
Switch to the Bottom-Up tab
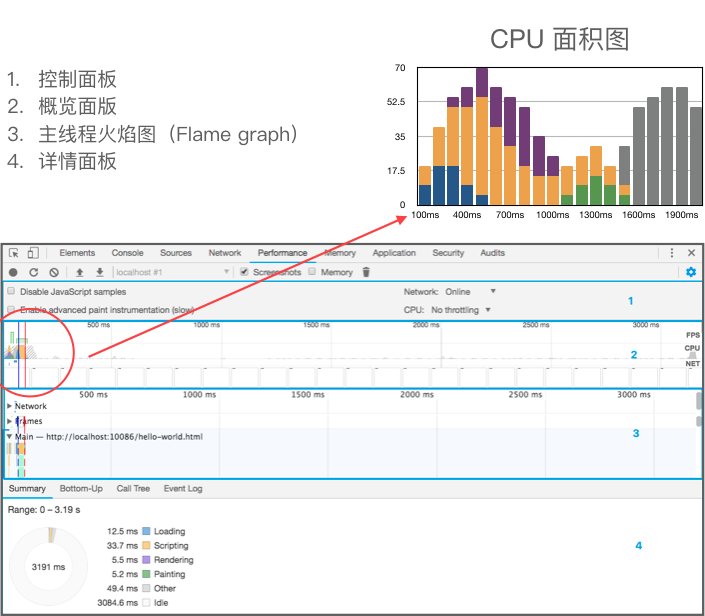81,488
